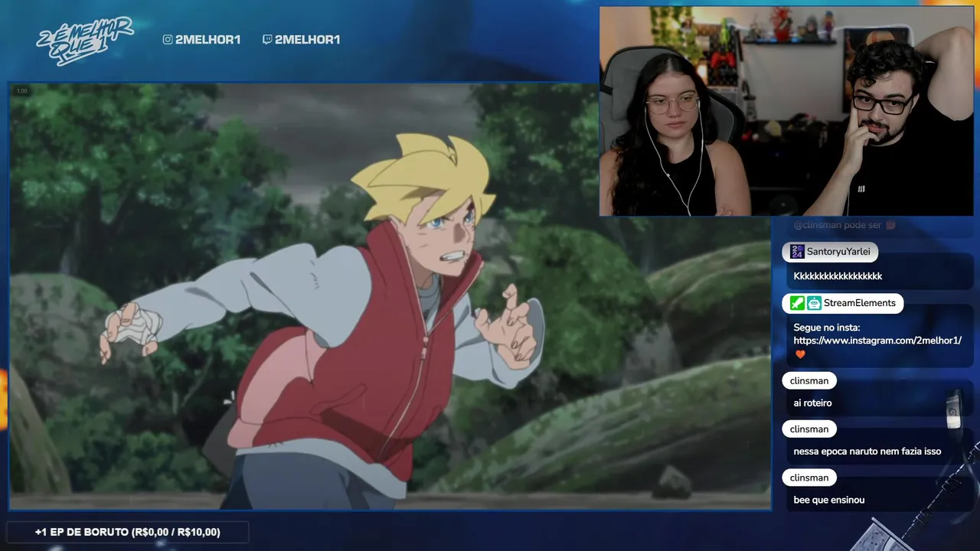Viewport: 980px width, 551px height.
Task: Click the clinsman name above 'bee que ensinou'
Action: [x=809, y=478]
